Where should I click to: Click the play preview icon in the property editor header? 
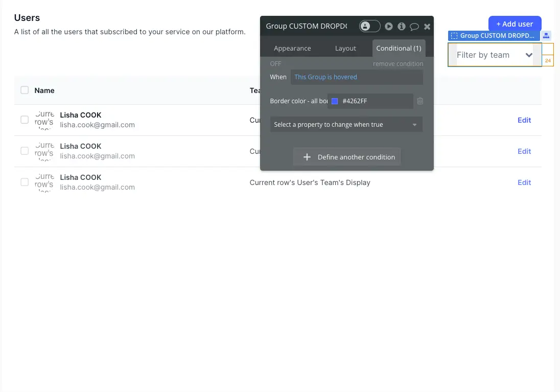tap(389, 26)
